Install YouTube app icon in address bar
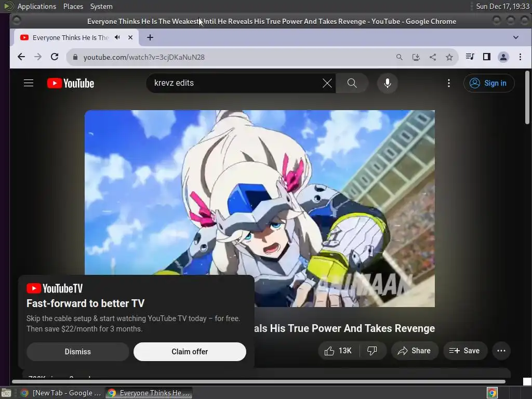 [x=416, y=57]
